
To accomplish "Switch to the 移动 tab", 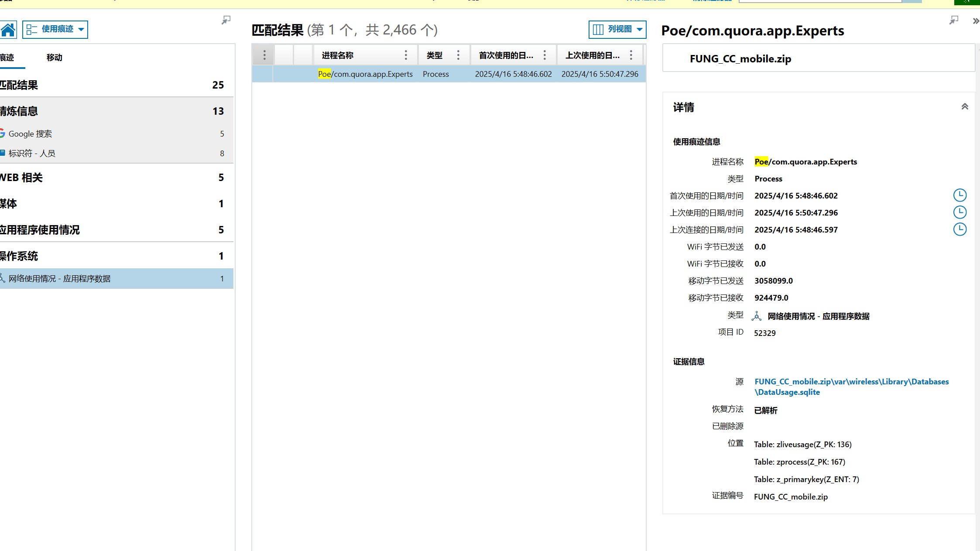I will click(55, 58).
